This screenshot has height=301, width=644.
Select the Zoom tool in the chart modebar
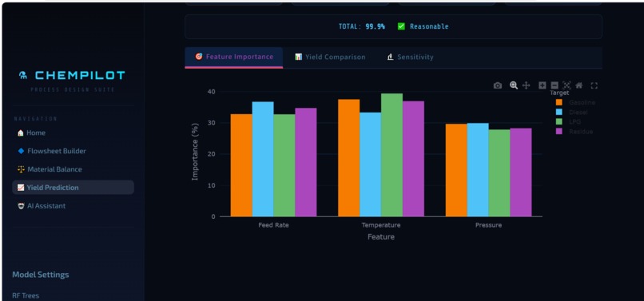coord(514,85)
